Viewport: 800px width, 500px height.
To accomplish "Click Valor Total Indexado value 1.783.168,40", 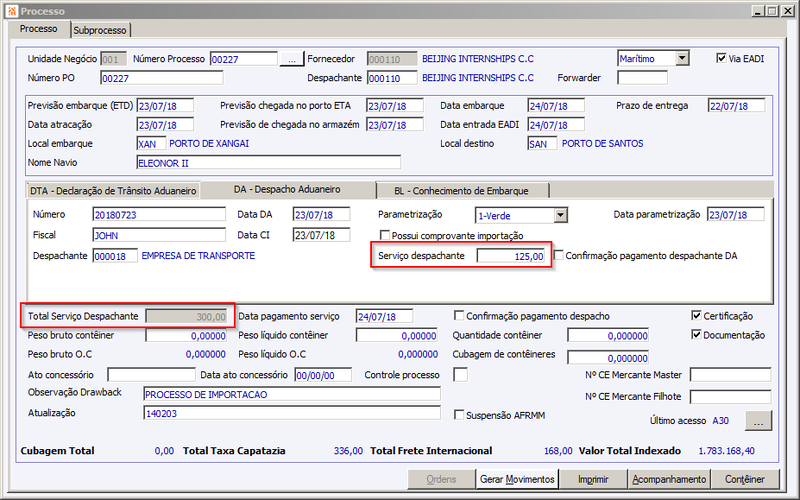I will click(x=726, y=451).
